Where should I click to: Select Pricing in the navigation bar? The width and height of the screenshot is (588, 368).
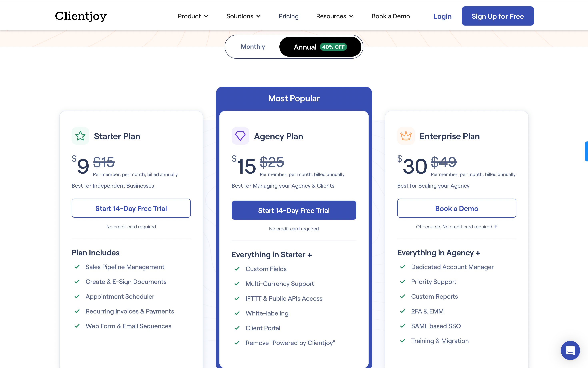288,16
